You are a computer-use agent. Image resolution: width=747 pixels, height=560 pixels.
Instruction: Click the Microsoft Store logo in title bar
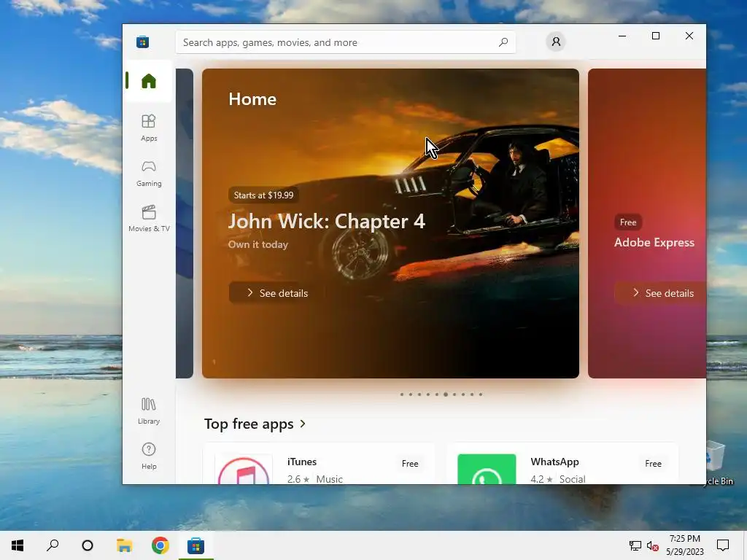tap(142, 42)
